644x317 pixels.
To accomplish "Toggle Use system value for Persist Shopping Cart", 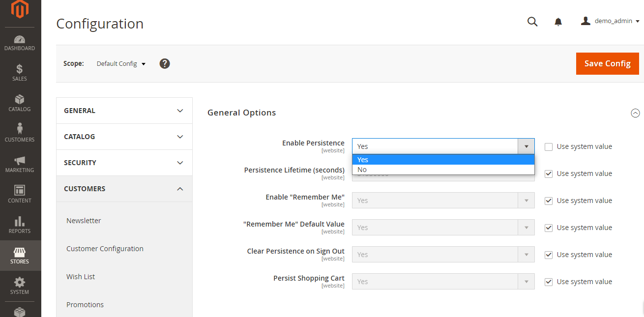I will (548, 282).
